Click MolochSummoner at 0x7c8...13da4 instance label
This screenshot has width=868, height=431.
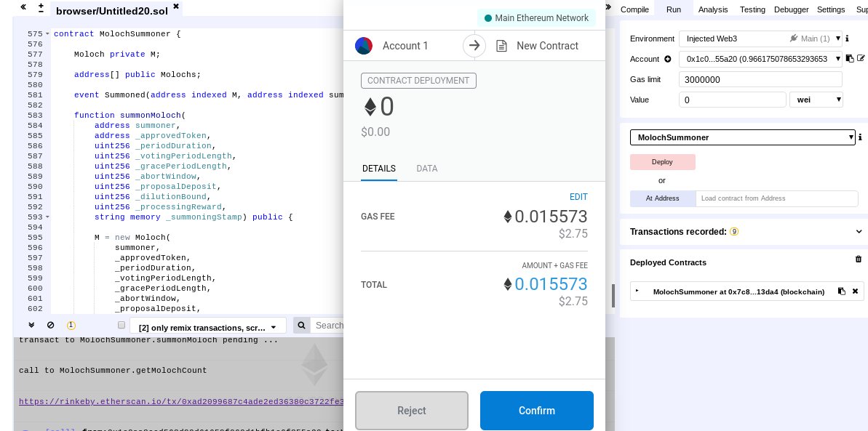tap(738, 291)
